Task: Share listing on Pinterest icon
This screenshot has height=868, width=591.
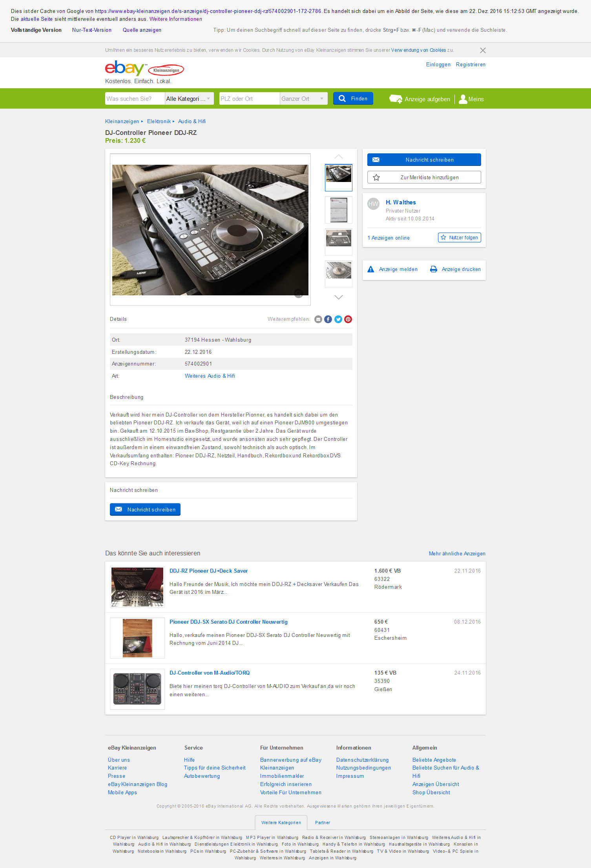Action: click(x=348, y=319)
